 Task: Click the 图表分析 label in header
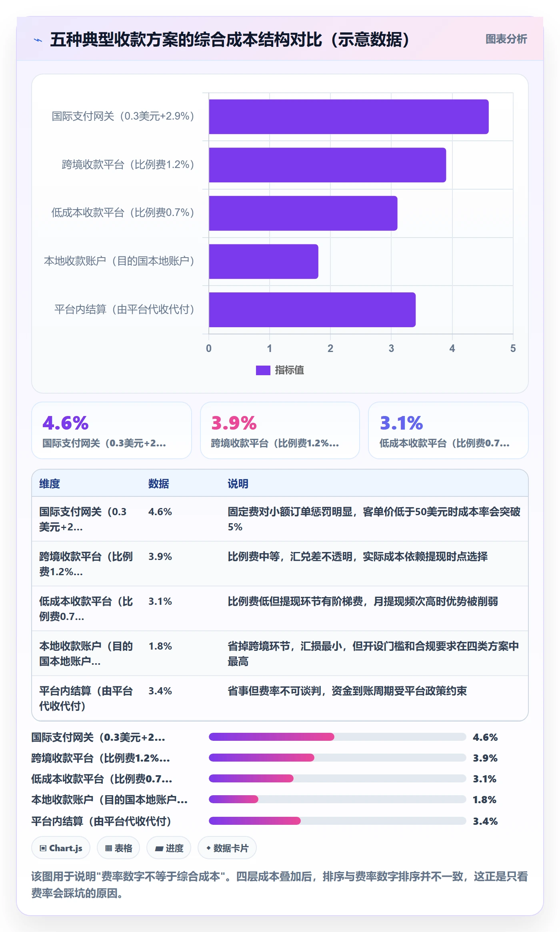tap(506, 39)
